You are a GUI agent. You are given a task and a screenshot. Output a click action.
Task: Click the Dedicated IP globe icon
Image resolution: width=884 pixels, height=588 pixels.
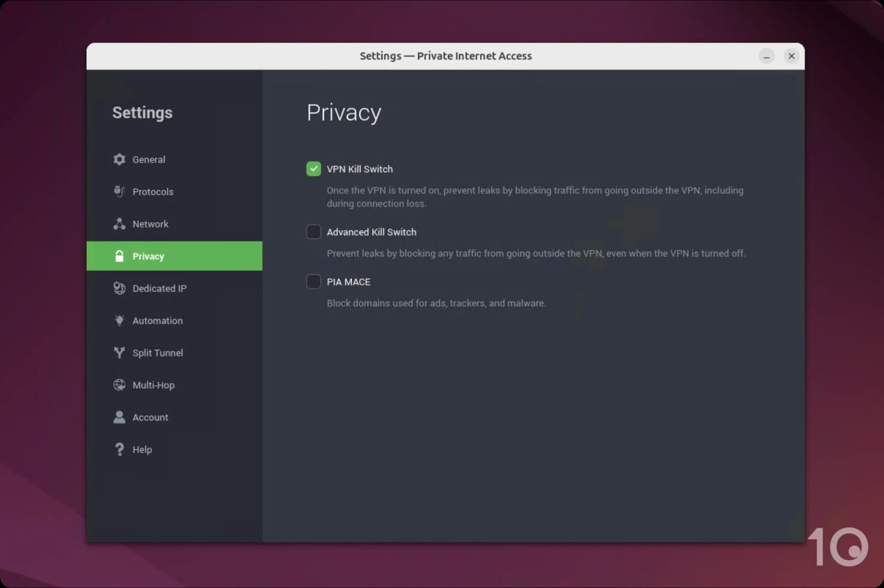coord(120,288)
